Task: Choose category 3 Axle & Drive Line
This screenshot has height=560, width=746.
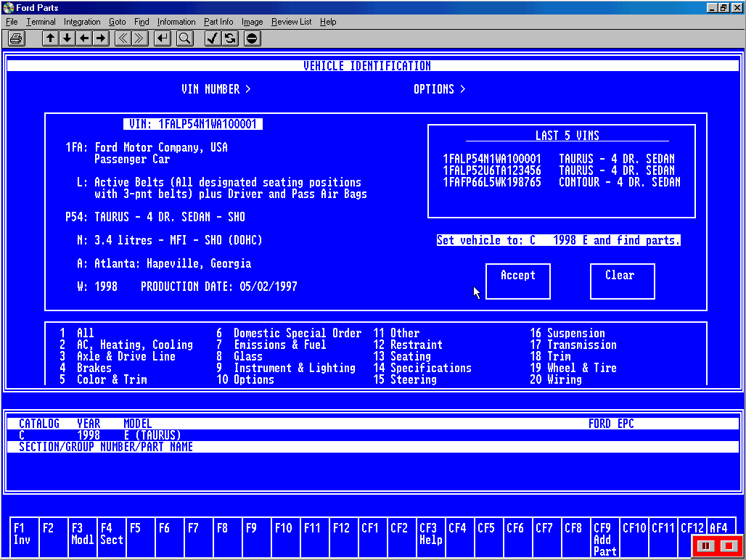Action: pyautogui.click(x=117, y=356)
